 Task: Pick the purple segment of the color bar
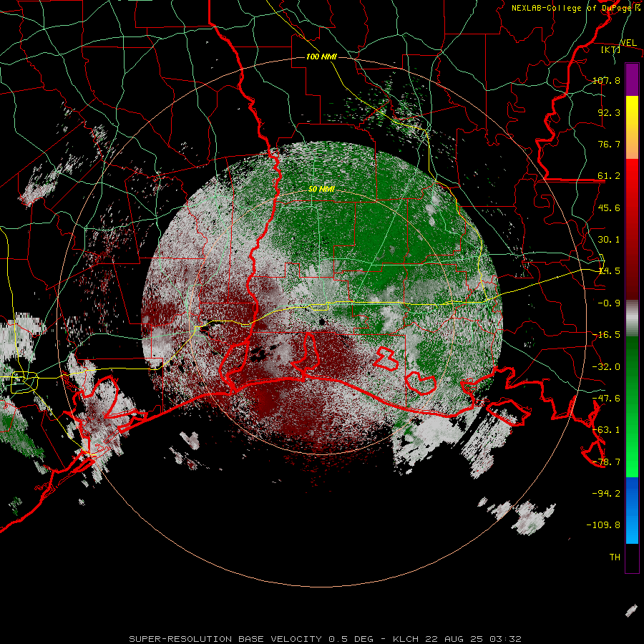pos(632,79)
